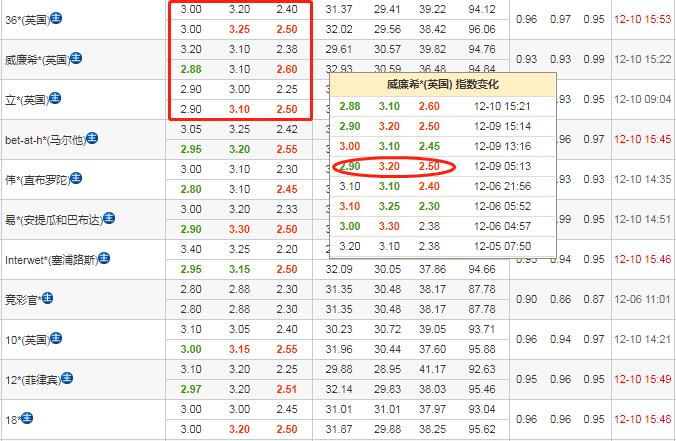
Task: Select popup row timestamp 12-06 05:52
Action: click(x=502, y=206)
